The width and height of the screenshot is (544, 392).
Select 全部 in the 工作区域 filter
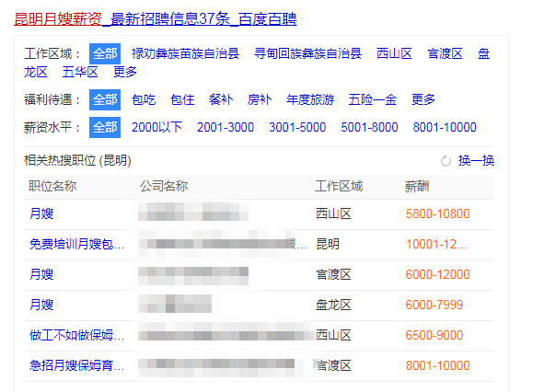(105, 53)
